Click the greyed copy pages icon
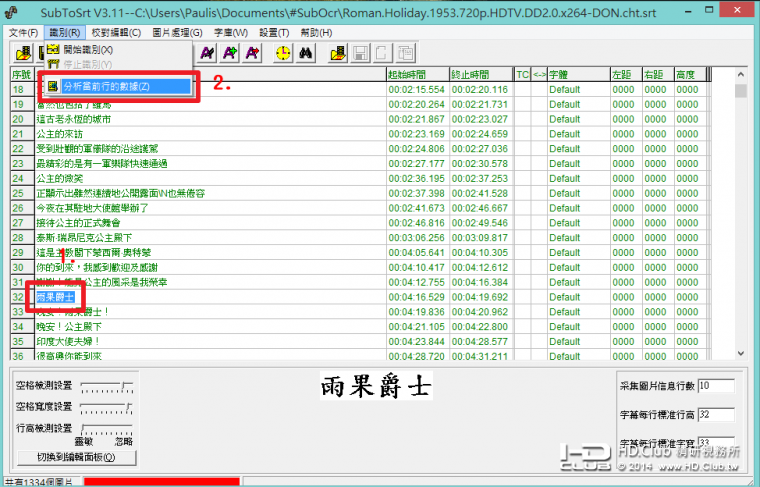Viewport: 760px width, 487px height. coord(405,53)
